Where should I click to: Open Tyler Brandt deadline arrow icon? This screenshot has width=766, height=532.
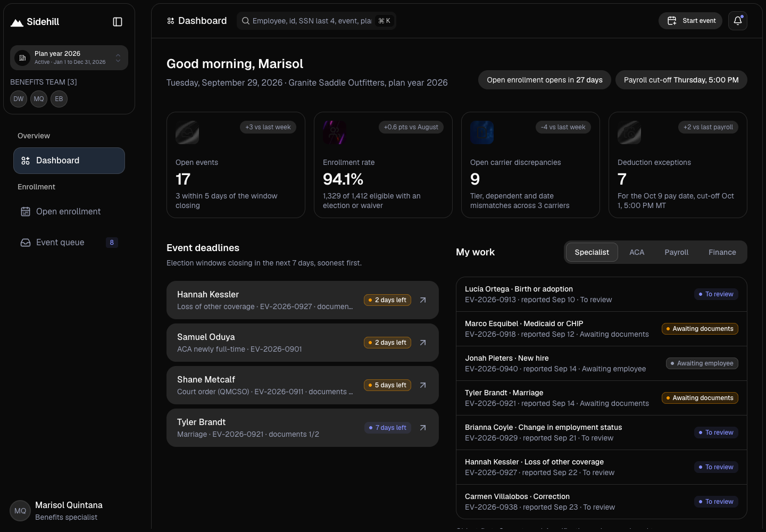(423, 428)
